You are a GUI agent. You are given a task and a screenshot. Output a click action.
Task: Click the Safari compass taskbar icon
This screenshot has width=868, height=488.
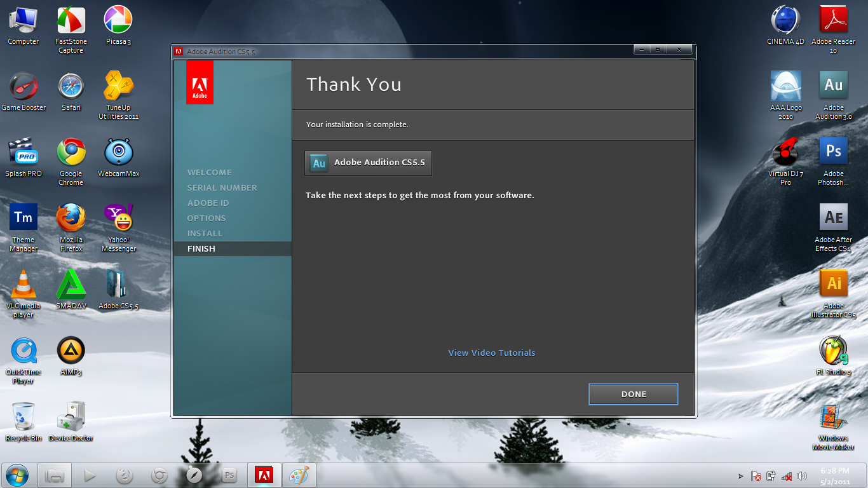194,475
